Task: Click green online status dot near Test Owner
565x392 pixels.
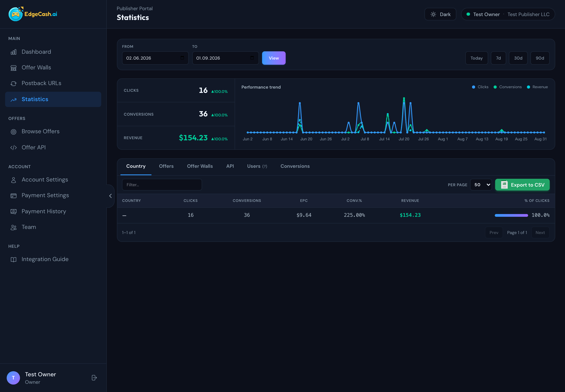Action: point(468,14)
